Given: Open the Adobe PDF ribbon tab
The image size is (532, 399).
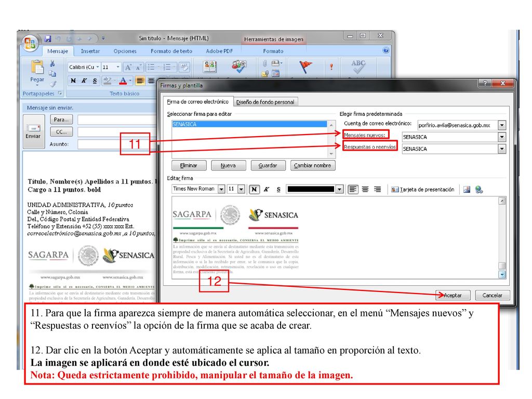Looking at the screenshot, I should tap(220, 51).
